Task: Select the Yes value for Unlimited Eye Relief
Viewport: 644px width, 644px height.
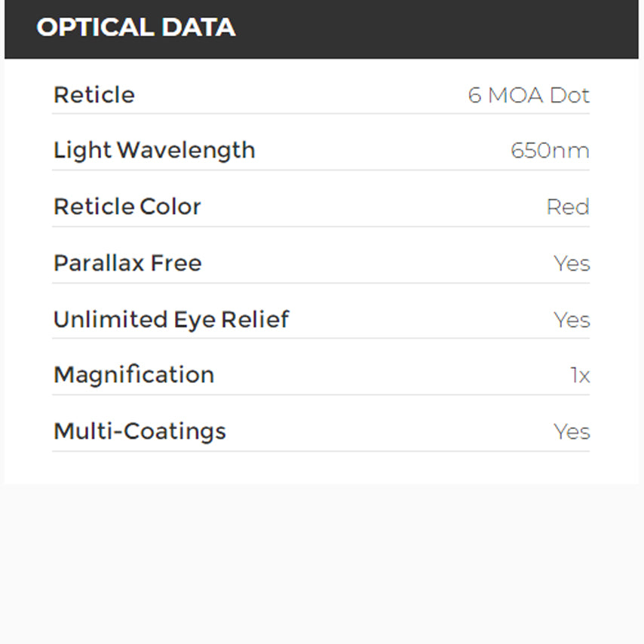Action: pos(572,320)
